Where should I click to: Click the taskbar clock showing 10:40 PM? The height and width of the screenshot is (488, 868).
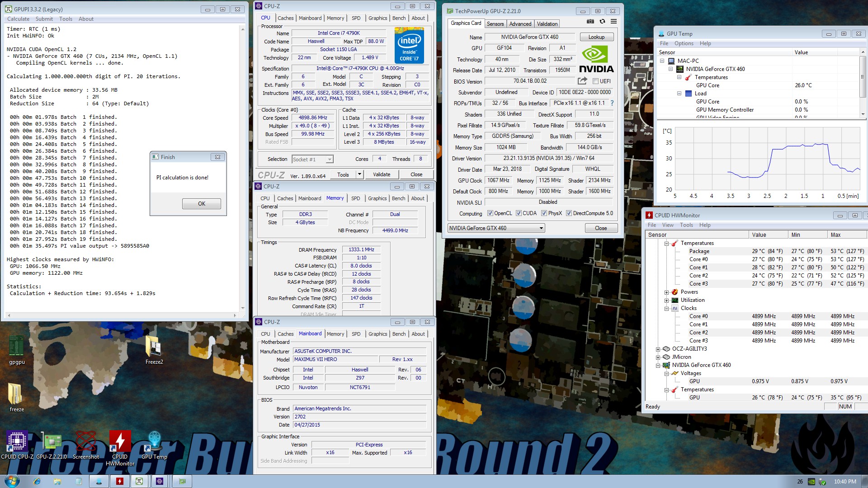845,482
